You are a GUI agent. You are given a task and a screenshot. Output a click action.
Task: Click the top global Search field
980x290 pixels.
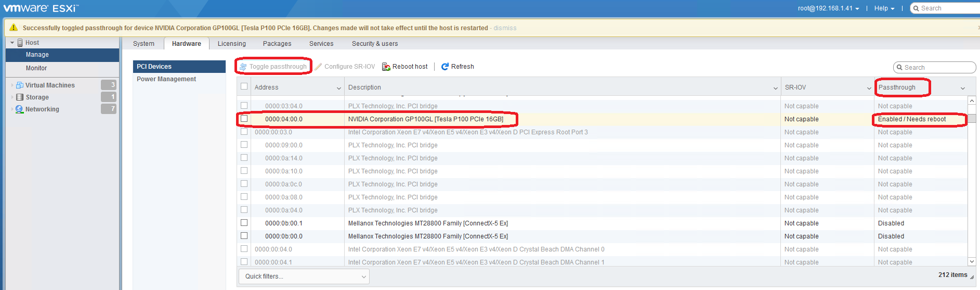[x=946, y=8]
